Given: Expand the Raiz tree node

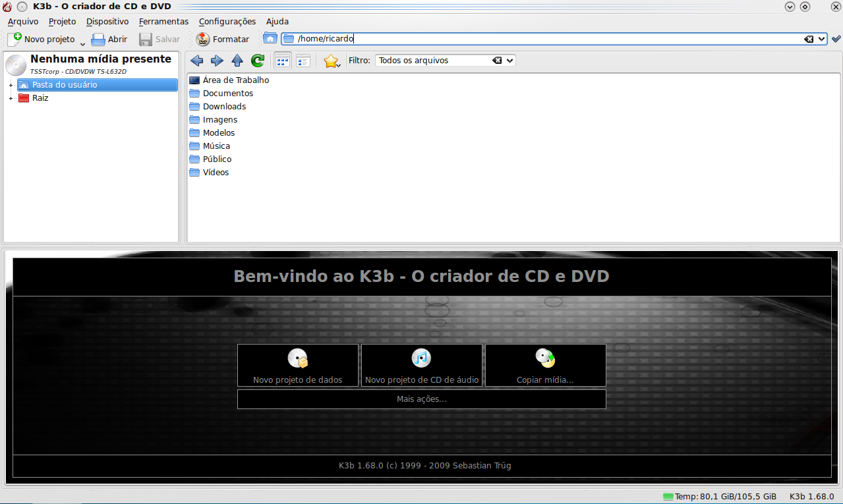Looking at the screenshot, I should [x=11, y=98].
